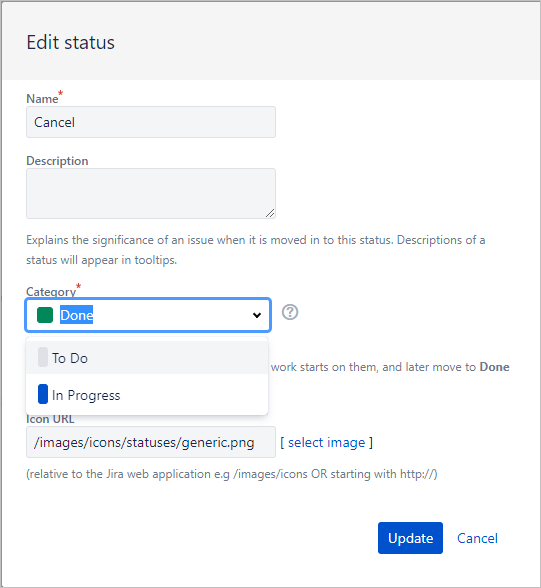
Task: Select the To Do category option
Action: pyautogui.click(x=147, y=358)
